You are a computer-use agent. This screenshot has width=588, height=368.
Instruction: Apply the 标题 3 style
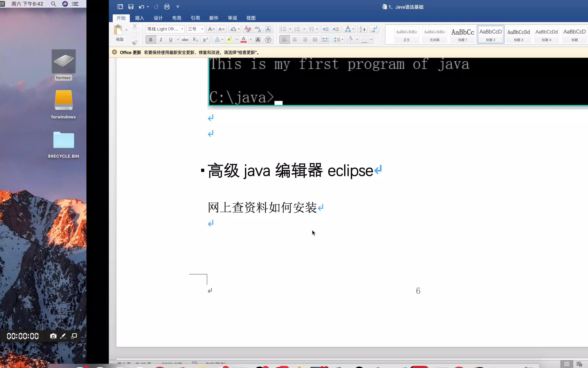click(x=519, y=35)
